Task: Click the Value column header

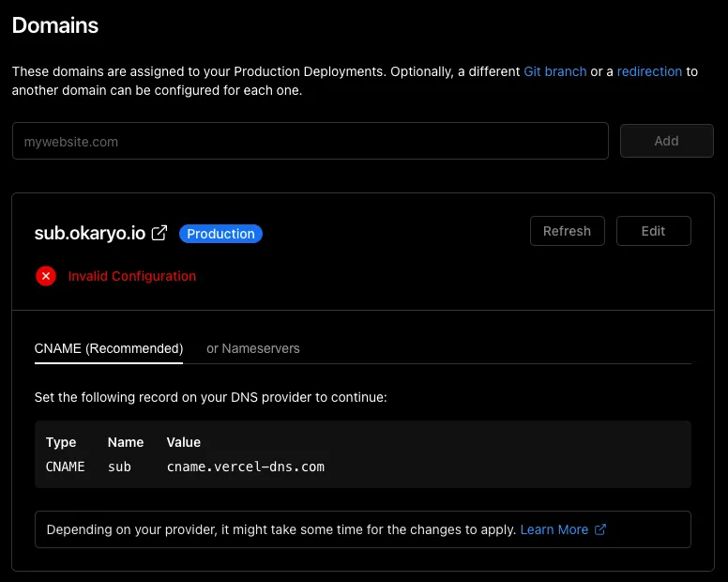Action: [184, 442]
